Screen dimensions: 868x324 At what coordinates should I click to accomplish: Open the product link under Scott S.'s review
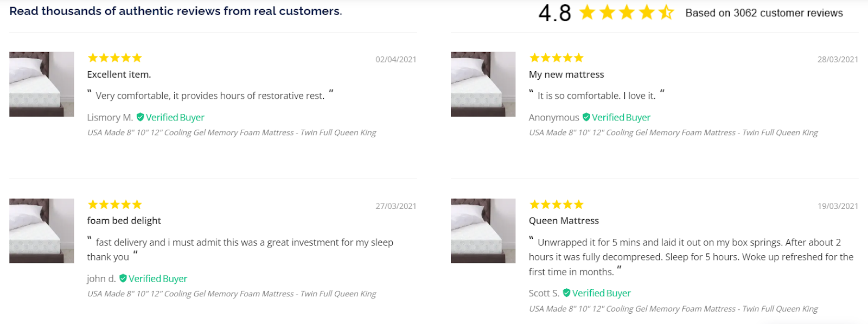point(673,308)
